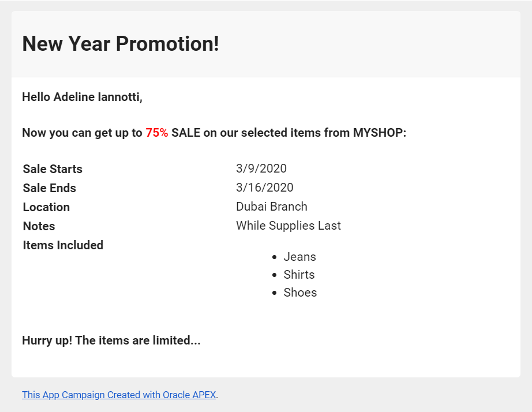The image size is (532, 412).
Task: Click the red 75% discount text
Action: click(x=157, y=133)
